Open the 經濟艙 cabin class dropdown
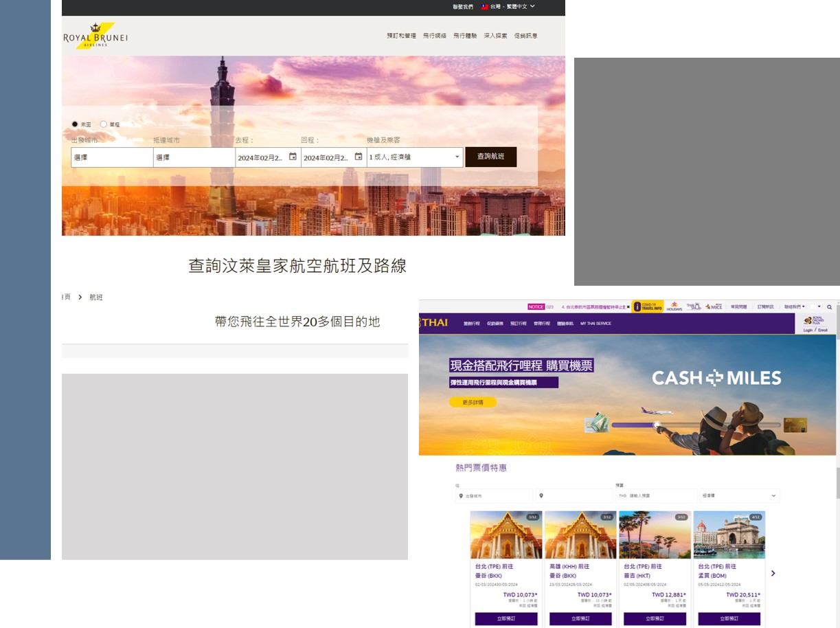The image size is (840, 628). (x=738, y=495)
